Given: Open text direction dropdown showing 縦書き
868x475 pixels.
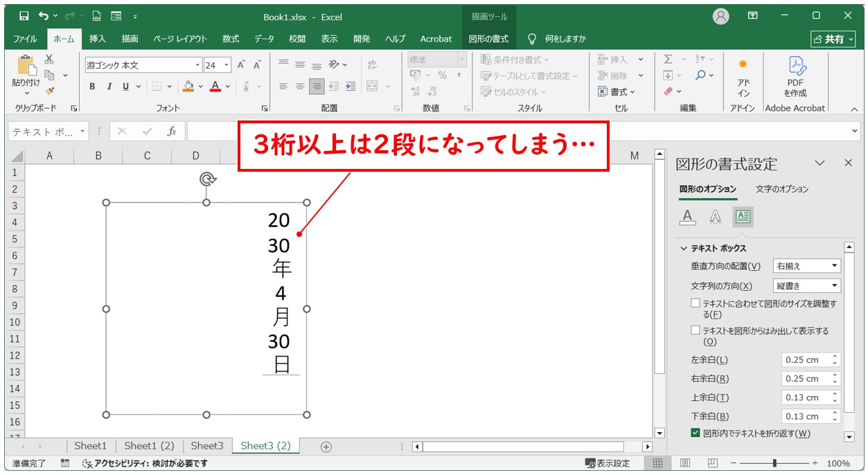Looking at the screenshot, I should point(807,285).
